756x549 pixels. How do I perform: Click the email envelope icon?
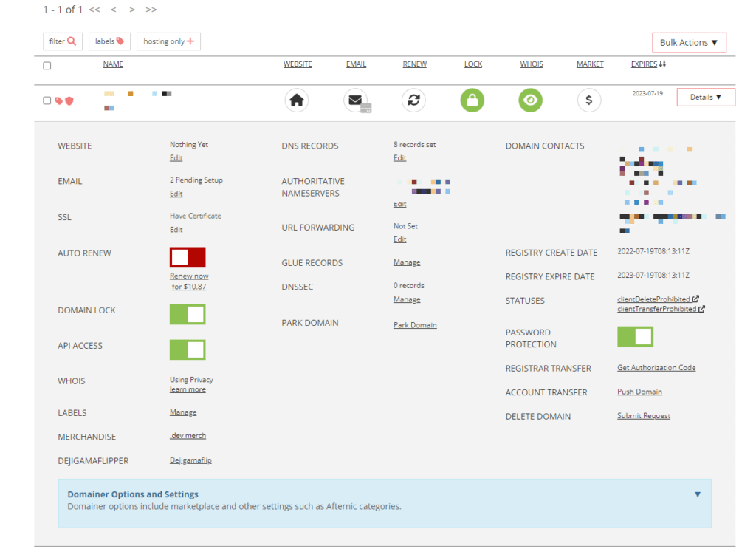coord(356,100)
